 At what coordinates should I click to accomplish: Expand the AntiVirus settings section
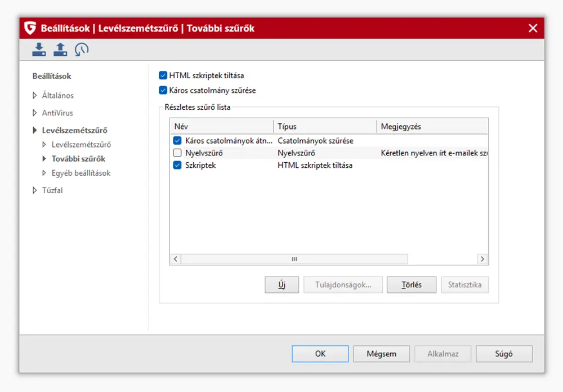35,113
